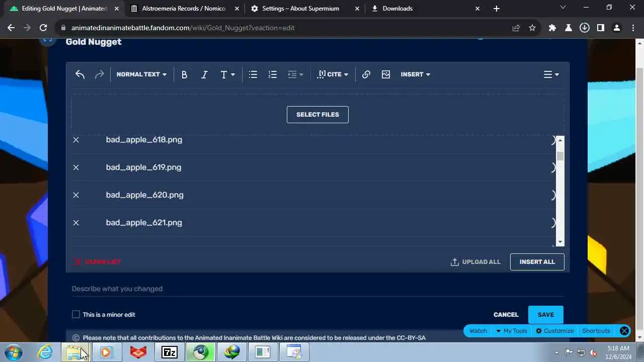
Task: Open the Insert menu
Action: (415, 74)
